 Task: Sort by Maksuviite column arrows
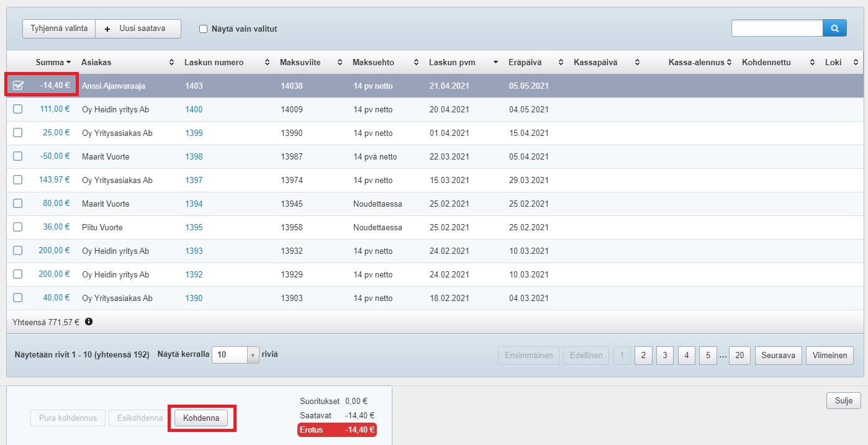pyautogui.click(x=340, y=63)
